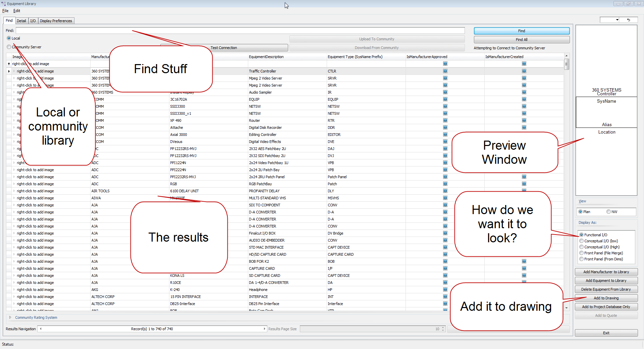Click the Find All button
The height and width of the screenshot is (349, 644).
pyautogui.click(x=522, y=40)
